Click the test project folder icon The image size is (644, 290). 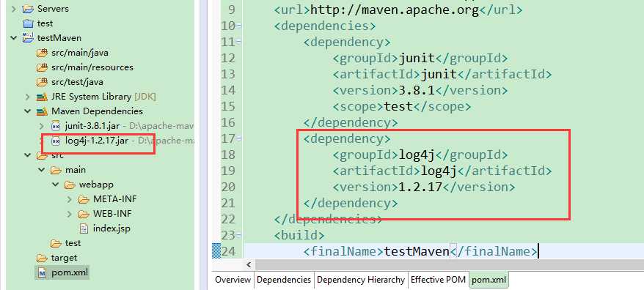coord(28,23)
